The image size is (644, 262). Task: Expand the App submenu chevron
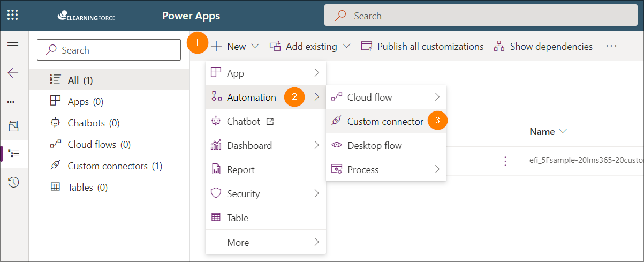317,72
